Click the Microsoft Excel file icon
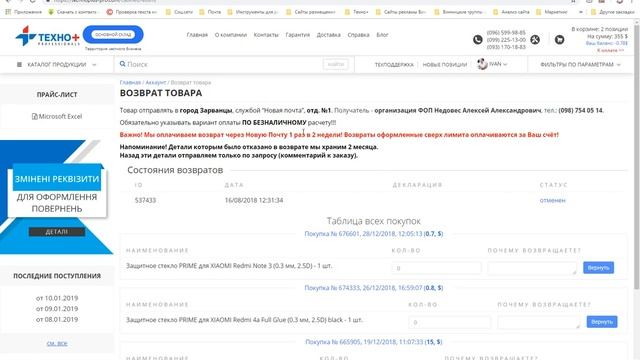The image size is (640, 360). tap(35, 116)
